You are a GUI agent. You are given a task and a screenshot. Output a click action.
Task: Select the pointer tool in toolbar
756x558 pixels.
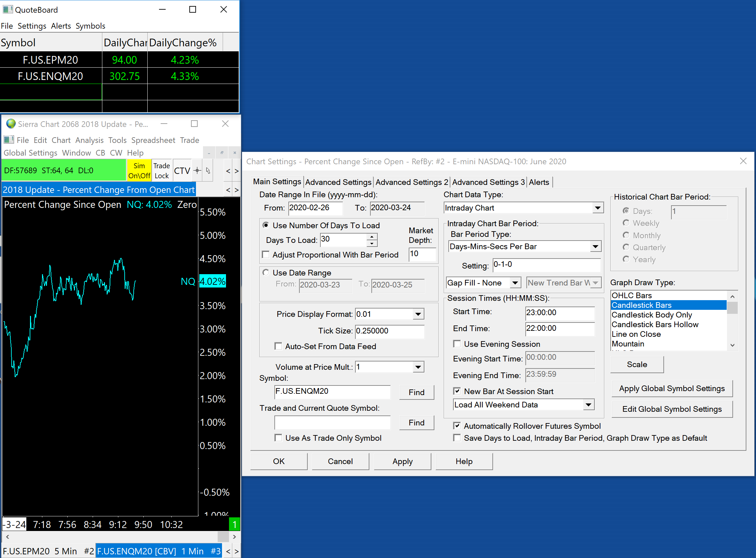[x=208, y=171]
